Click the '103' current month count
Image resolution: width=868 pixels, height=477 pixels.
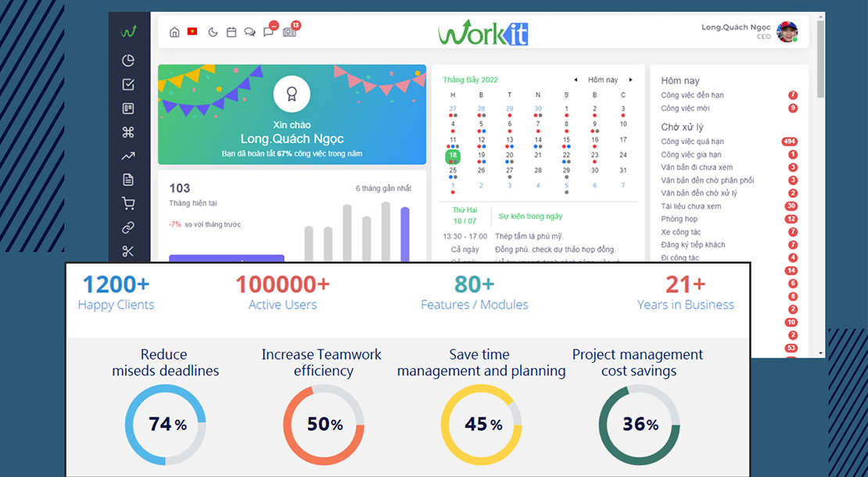tap(179, 188)
